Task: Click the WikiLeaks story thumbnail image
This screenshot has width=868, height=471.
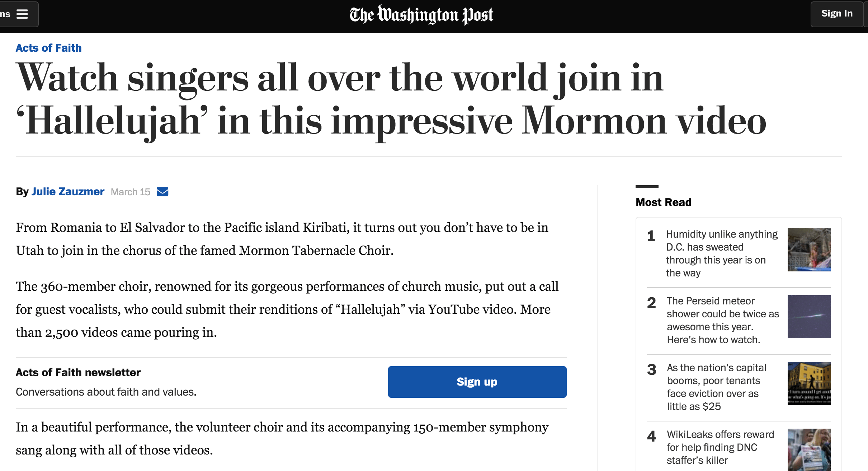Action: tap(809, 449)
